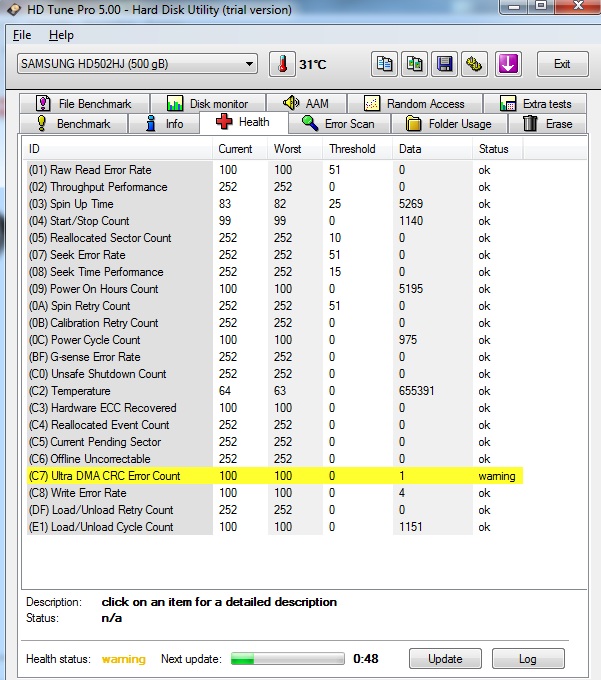Image resolution: width=601 pixels, height=680 pixels.
Task: Switch to the Erase tab
Action: click(x=548, y=124)
